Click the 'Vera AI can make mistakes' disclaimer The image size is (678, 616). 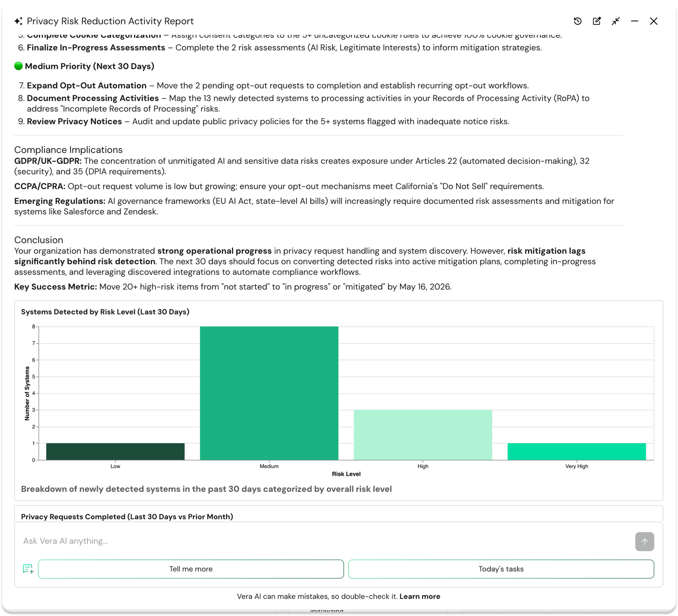pos(318,596)
